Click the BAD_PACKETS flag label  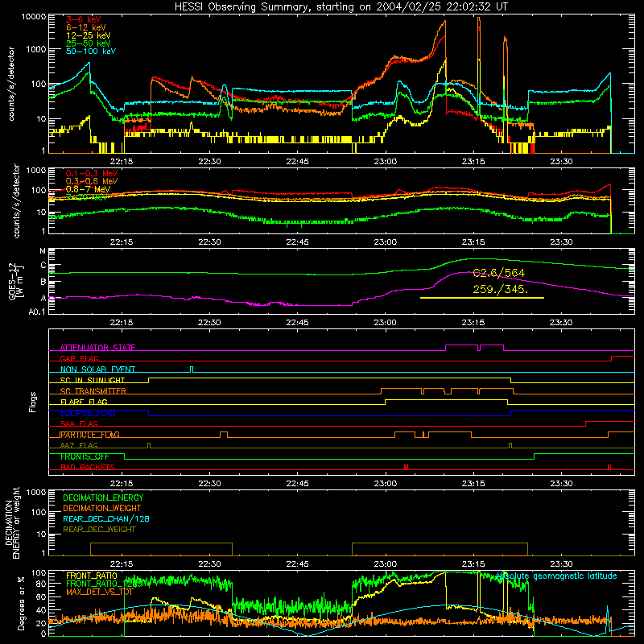click(x=88, y=467)
